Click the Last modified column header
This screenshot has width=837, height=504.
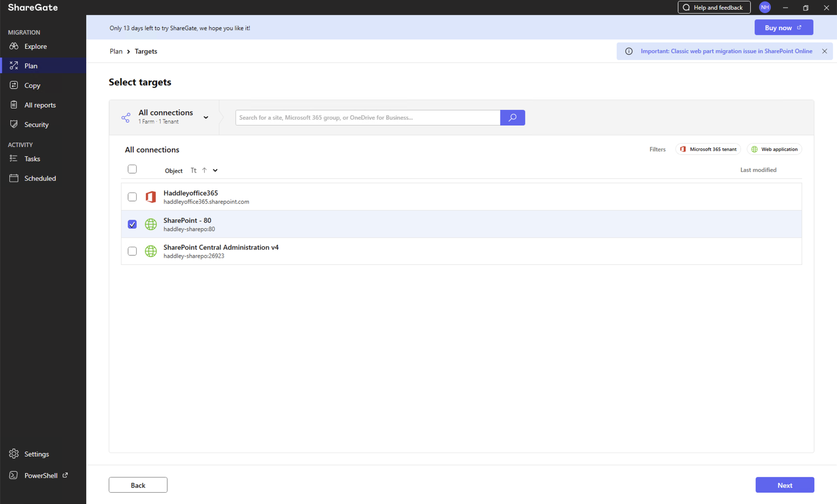[x=758, y=170]
